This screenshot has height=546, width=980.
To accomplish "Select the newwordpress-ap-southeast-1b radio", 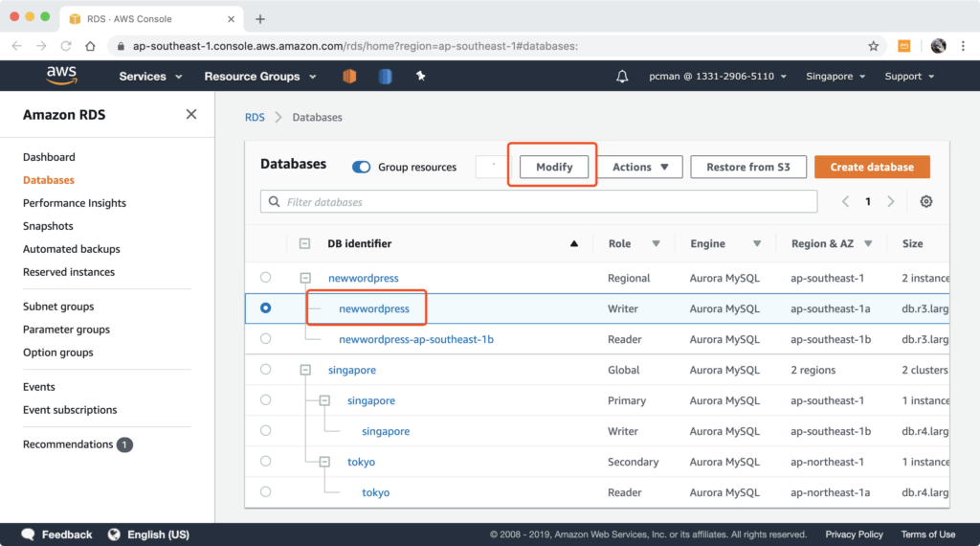I will [x=266, y=338].
